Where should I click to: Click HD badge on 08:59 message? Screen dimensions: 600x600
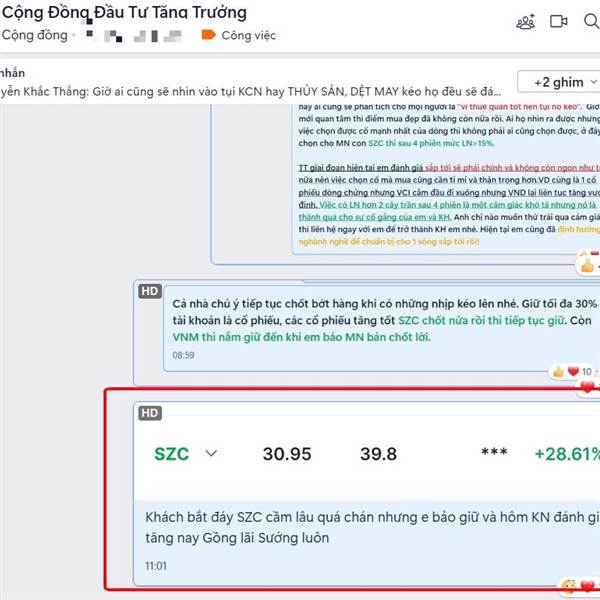click(x=150, y=291)
